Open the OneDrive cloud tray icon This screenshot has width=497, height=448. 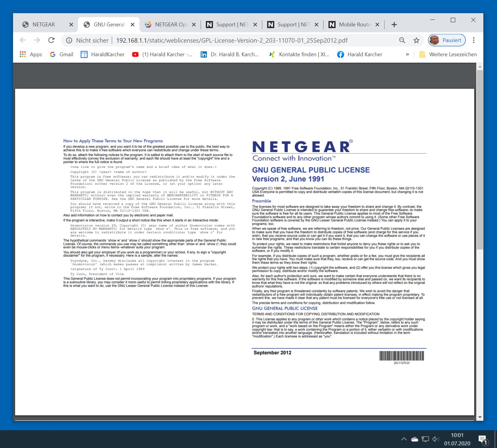[415, 439]
